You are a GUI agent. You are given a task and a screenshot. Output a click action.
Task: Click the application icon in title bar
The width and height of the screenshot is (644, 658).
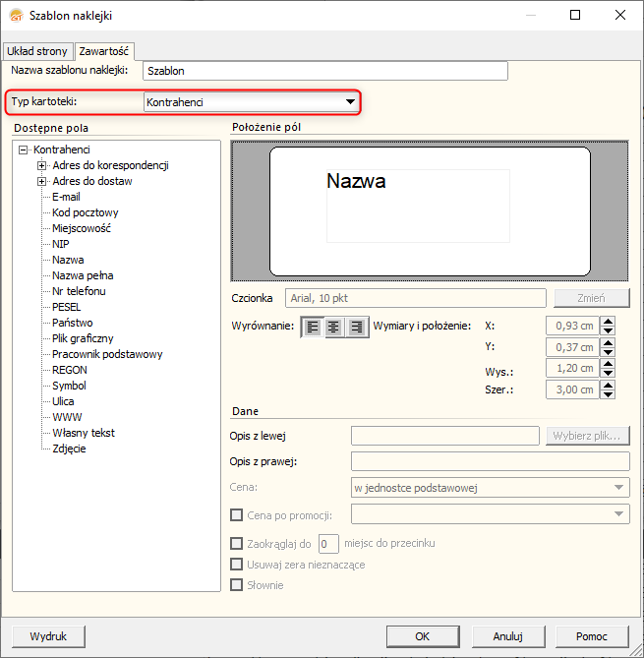coord(17,16)
